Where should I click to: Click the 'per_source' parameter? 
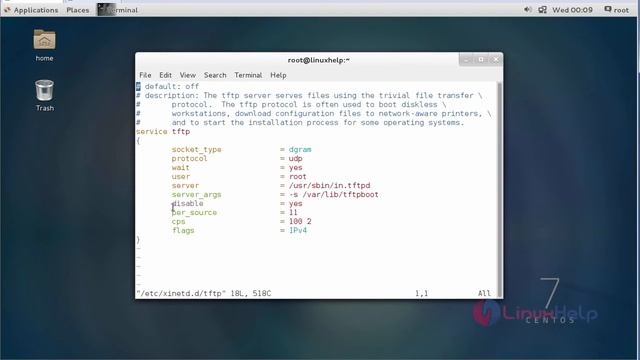click(194, 212)
